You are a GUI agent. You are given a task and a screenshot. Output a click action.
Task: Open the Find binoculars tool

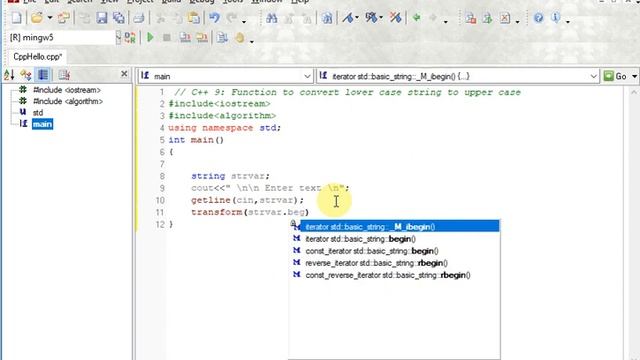pyautogui.click(x=271, y=18)
